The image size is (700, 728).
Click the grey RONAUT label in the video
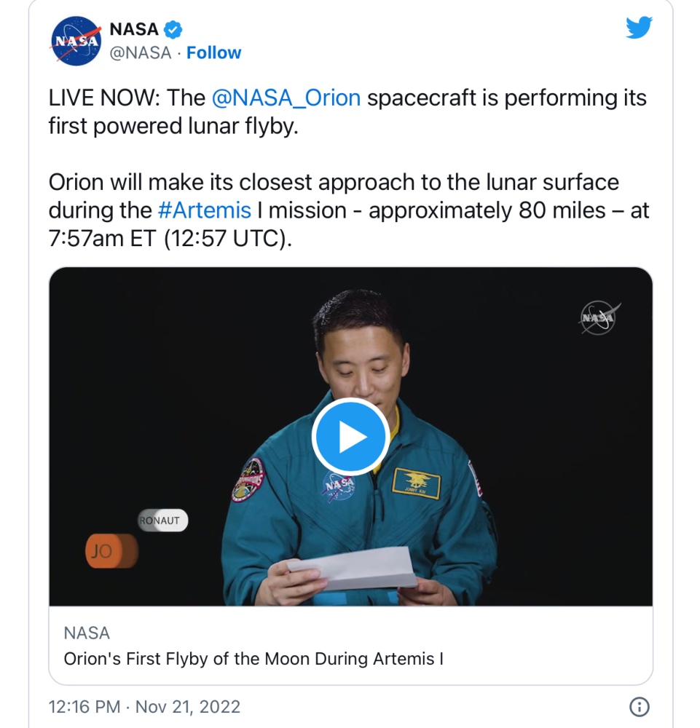point(162,521)
